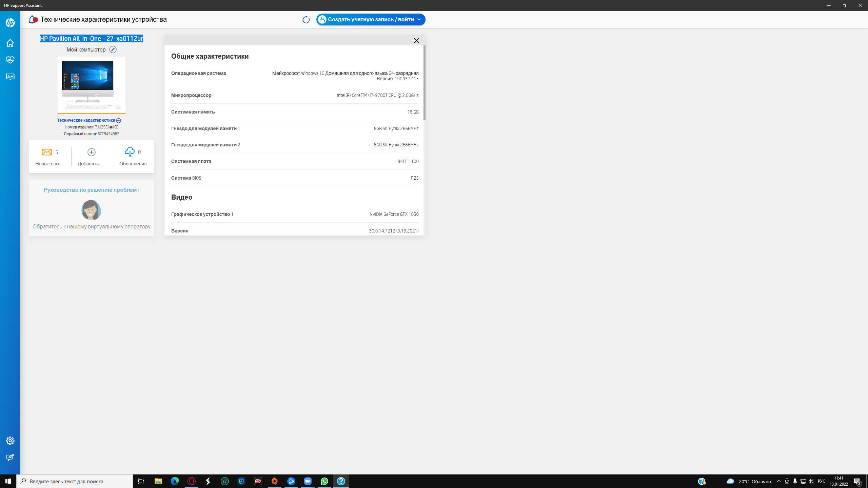The width and height of the screenshot is (868, 488).
Task: Open WhatsApp from the taskbar
Action: (324, 481)
